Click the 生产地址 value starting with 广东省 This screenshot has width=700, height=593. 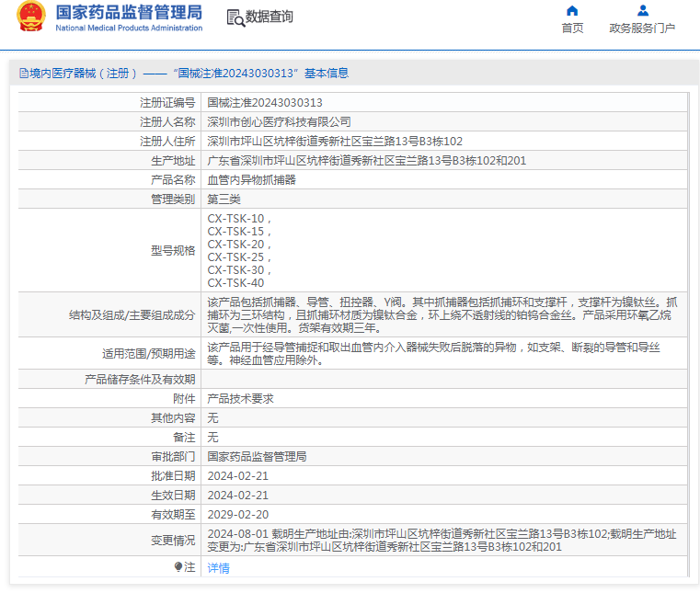(366, 161)
